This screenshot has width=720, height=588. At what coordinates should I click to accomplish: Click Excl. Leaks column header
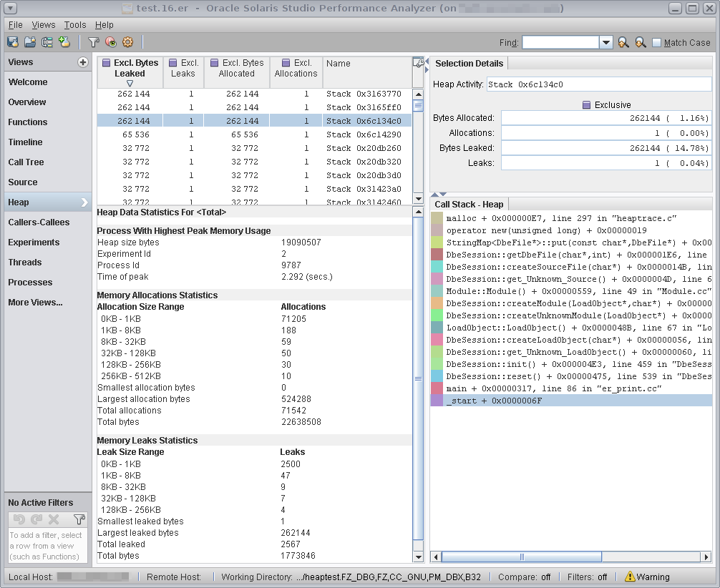coord(183,72)
